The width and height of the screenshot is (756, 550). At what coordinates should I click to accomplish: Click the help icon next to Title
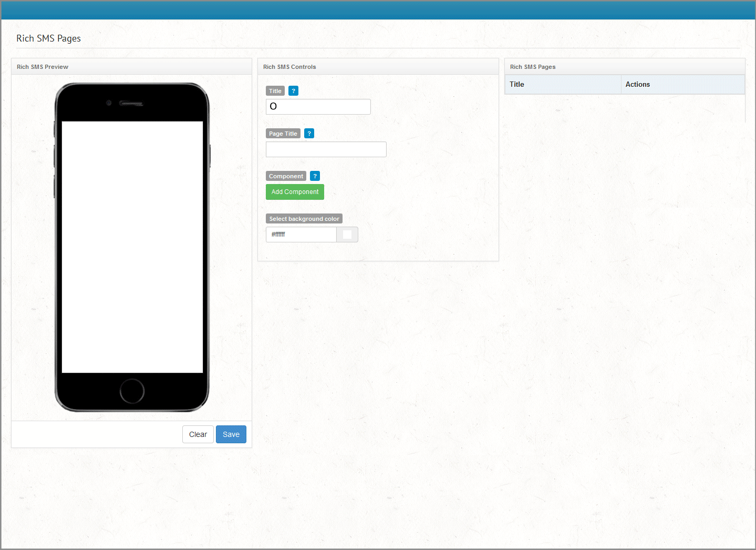pyautogui.click(x=294, y=91)
